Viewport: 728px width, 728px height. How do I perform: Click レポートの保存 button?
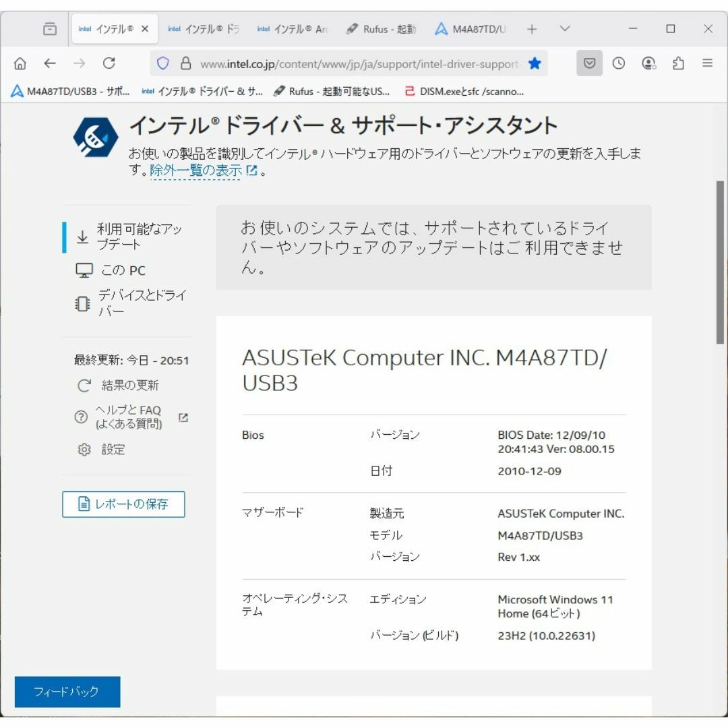123,504
